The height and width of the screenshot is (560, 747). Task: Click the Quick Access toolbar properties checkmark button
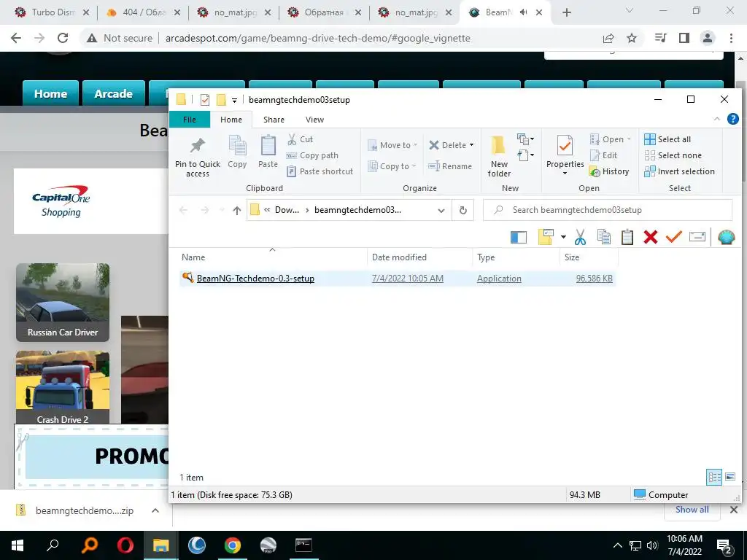click(205, 99)
